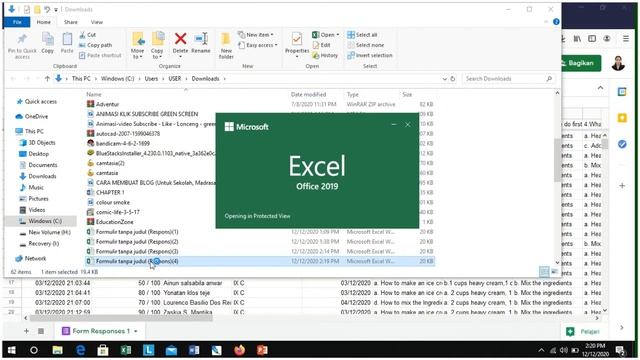Click the Rename icon in Organize group
The image size is (640, 360).
tap(201, 39)
